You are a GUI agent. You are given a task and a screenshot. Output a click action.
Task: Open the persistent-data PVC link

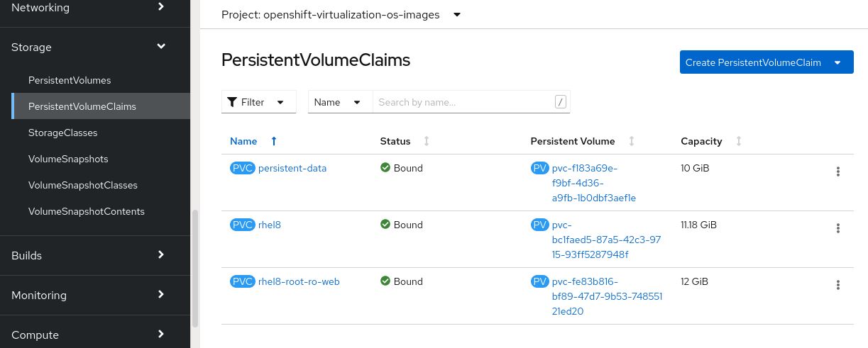[x=292, y=168]
